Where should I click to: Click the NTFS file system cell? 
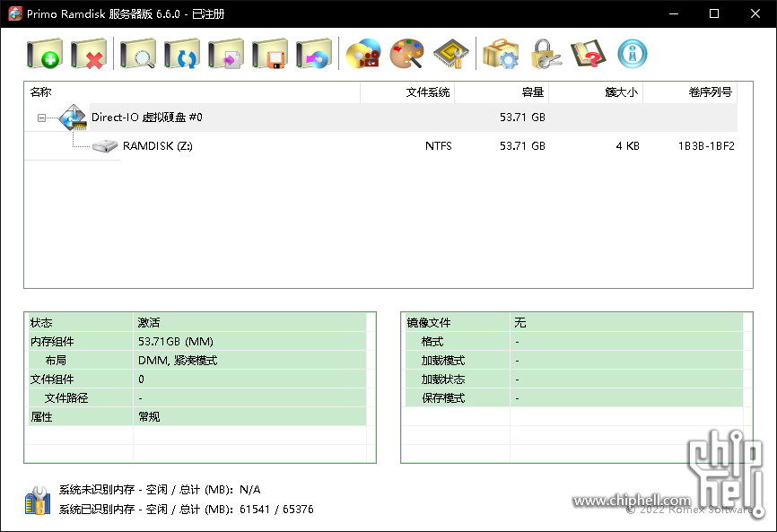pyautogui.click(x=439, y=146)
